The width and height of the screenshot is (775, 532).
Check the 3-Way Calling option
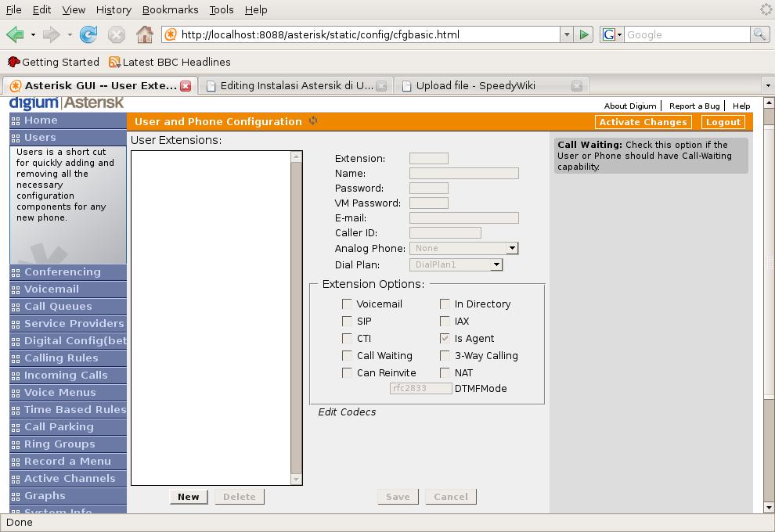[x=445, y=356]
